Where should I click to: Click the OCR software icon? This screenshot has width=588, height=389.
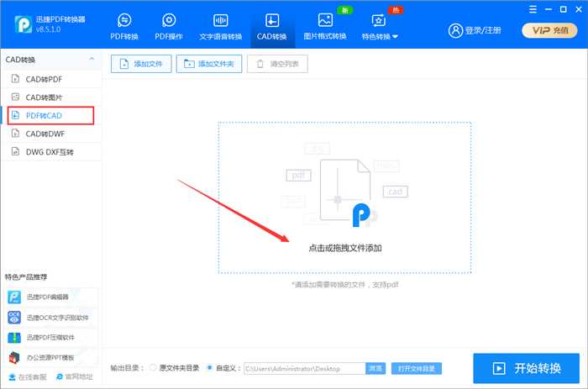[x=14, y=318]
